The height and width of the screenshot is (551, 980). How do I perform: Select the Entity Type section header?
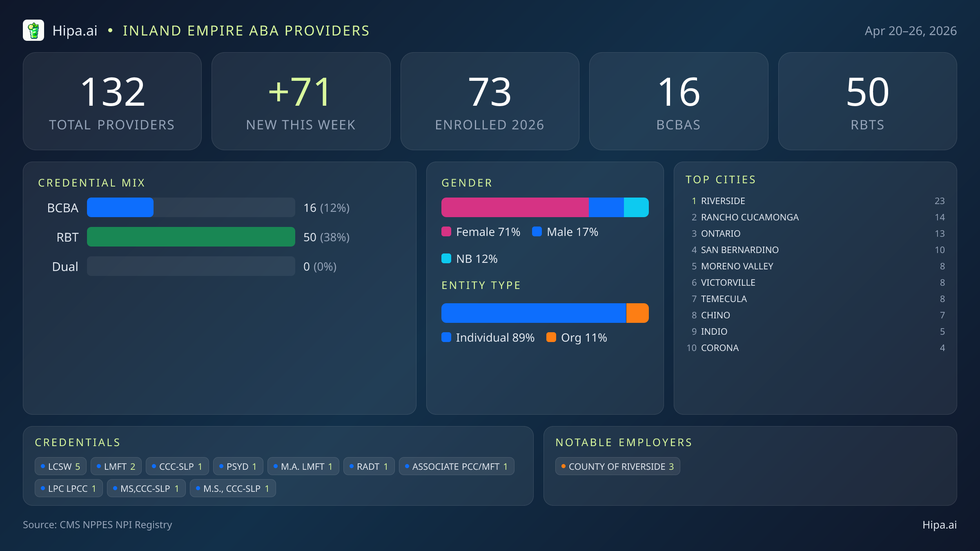(481, 285)
